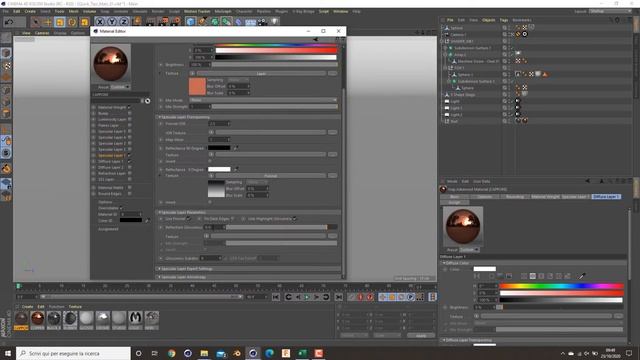Toggle the Z axis lock icon
The width and height of the screenshot is (640, 360).
click(124, 22)
